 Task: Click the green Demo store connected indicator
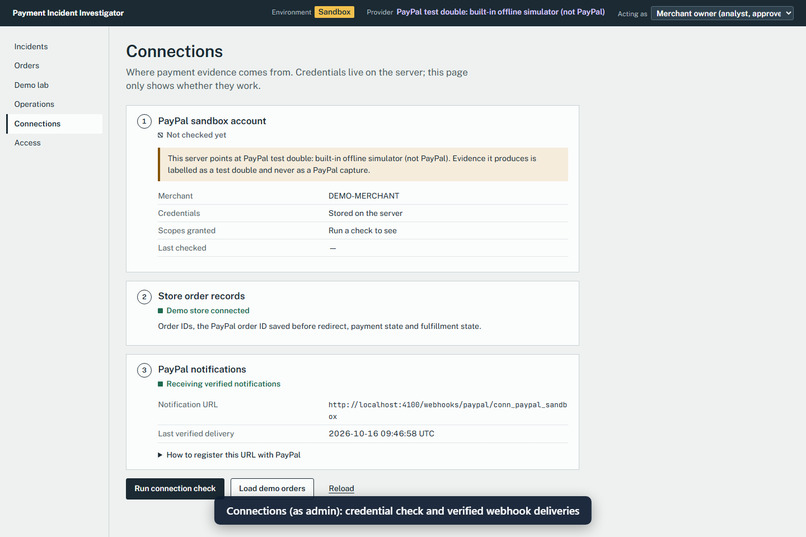(160, 311)
